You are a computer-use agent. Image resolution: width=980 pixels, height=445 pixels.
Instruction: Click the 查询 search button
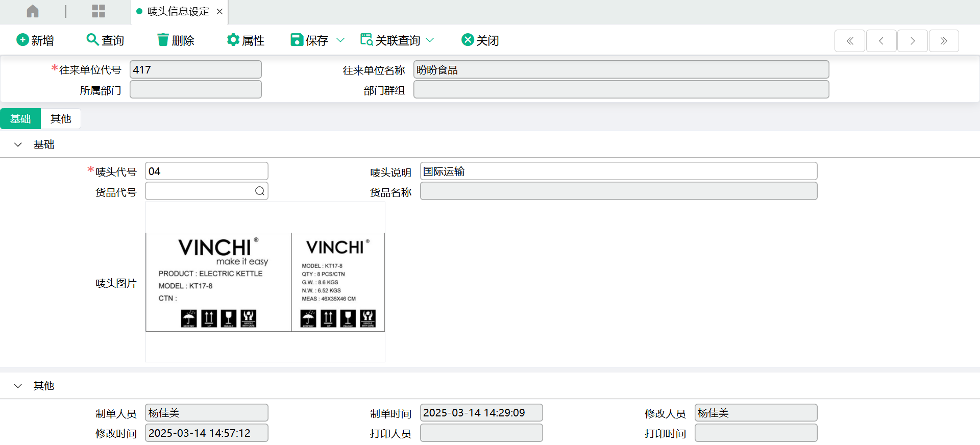coord(105,40)
